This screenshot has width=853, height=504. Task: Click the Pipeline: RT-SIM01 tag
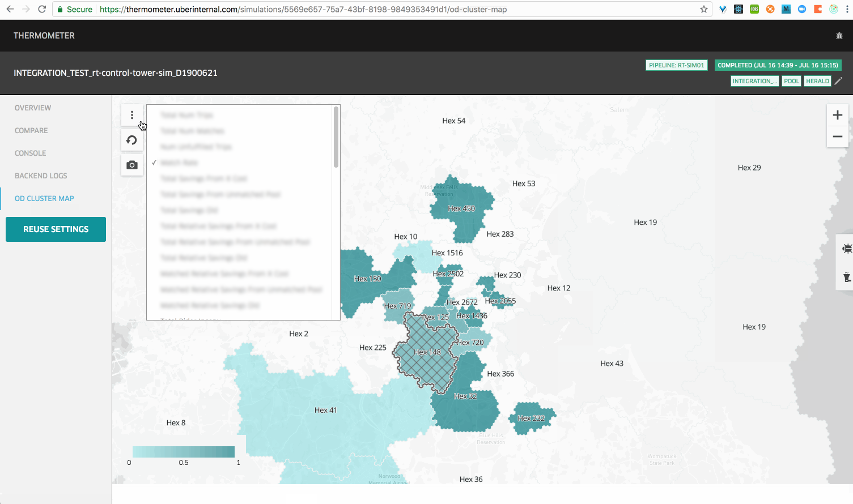(x=676, y=65)
